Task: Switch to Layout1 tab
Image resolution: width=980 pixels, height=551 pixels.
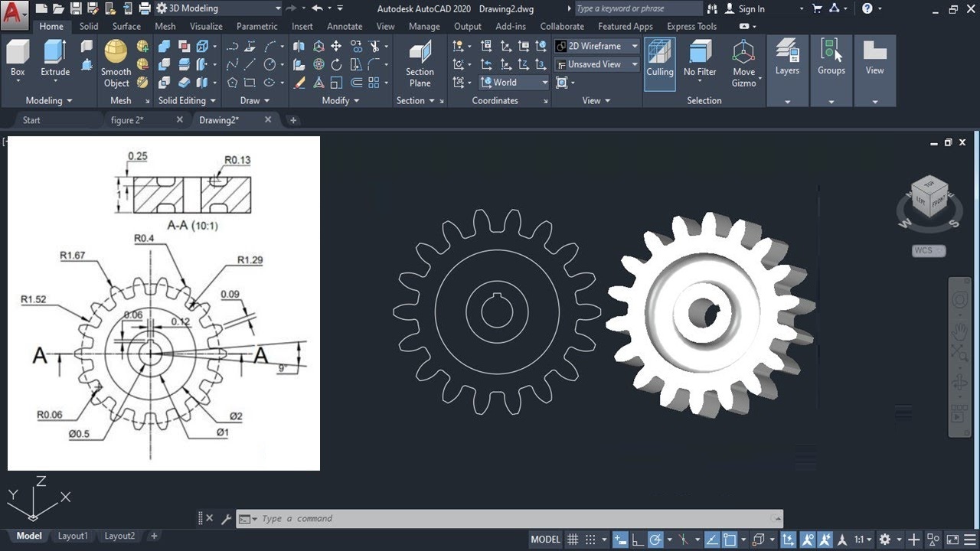Action: [73, 536]
